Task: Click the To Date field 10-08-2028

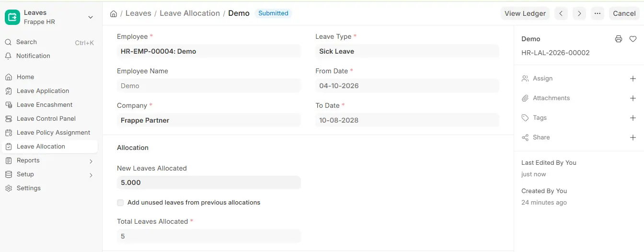Action: coord(407,120)
